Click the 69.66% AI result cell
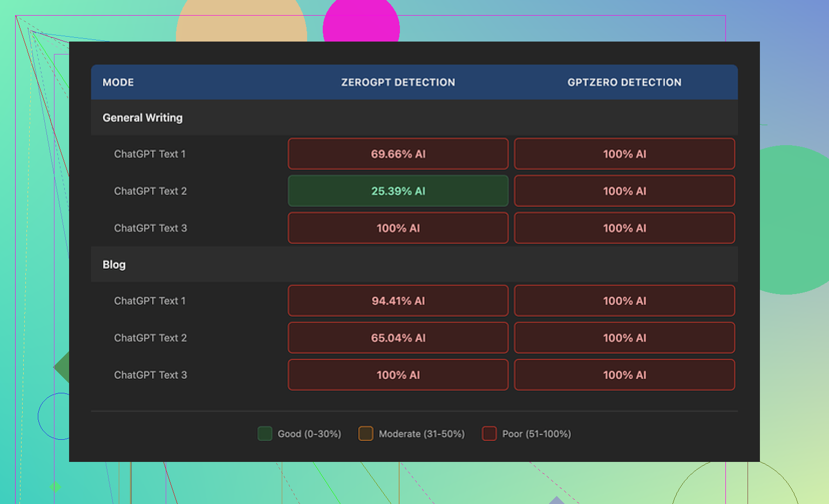 pos(398,154)
